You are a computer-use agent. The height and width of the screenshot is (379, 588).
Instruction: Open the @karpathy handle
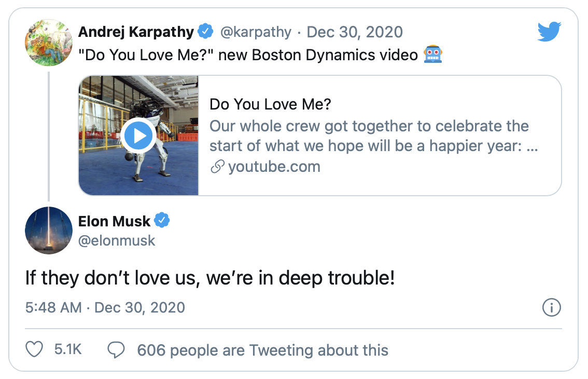pyautogui.click(x=256, y=32)
